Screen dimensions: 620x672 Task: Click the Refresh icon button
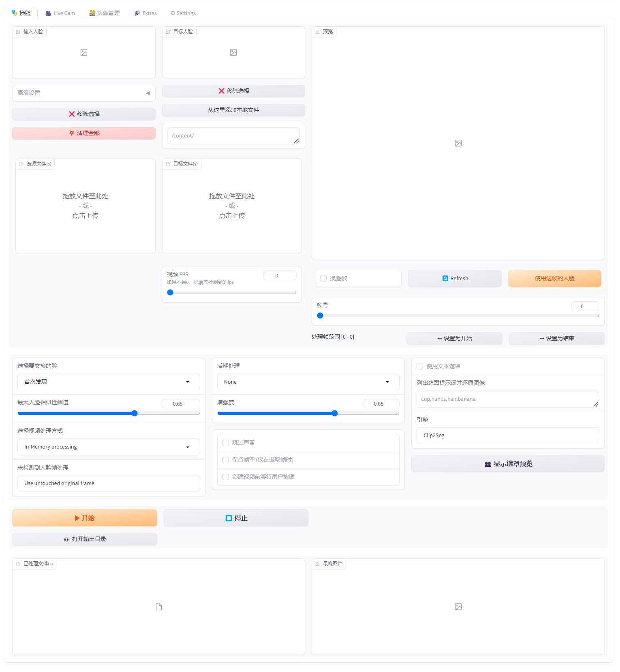(x=455, y=279)
